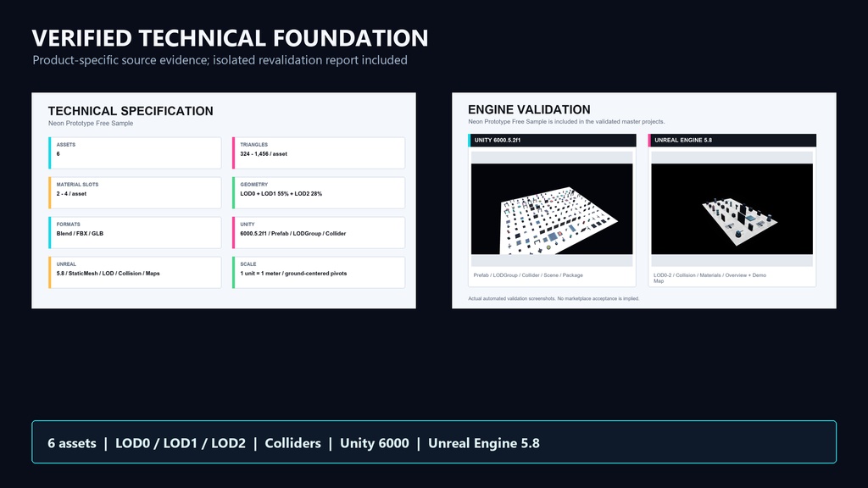Select the Material Slots specification card
868x488 pixels.
click(135, 192)
